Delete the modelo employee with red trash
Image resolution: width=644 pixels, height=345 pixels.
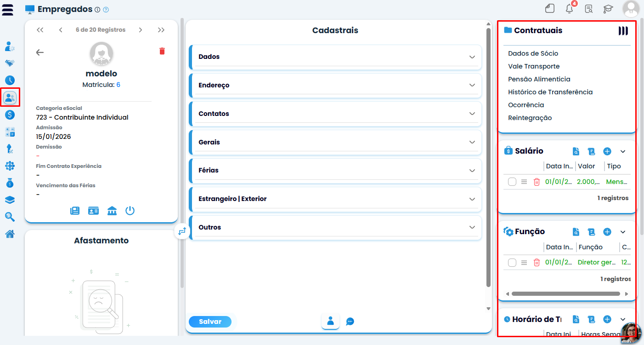162,51
